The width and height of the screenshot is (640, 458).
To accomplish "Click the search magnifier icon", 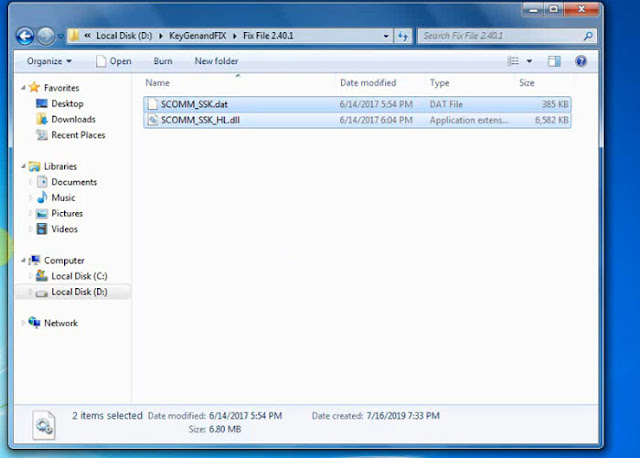I will [x=588, y=36].
